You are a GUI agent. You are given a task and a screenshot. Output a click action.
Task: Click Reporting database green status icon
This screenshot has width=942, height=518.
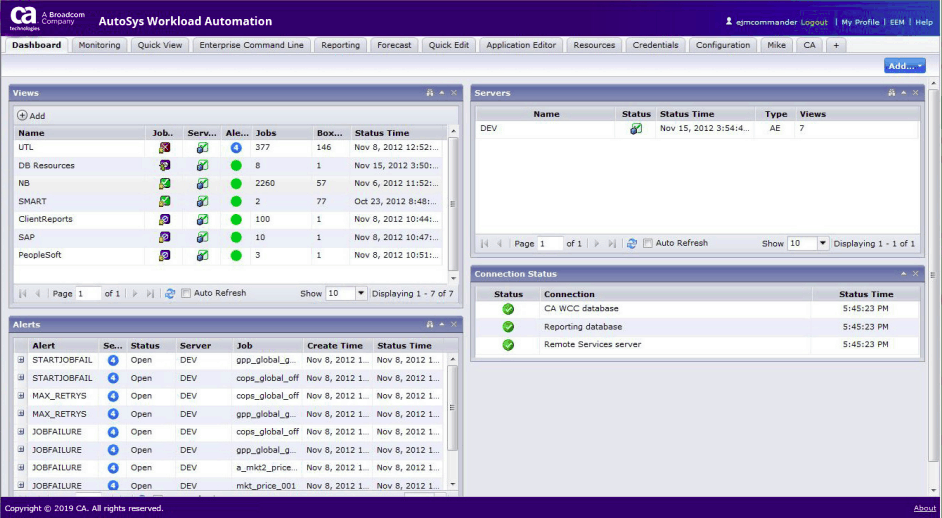pos(508,327)
